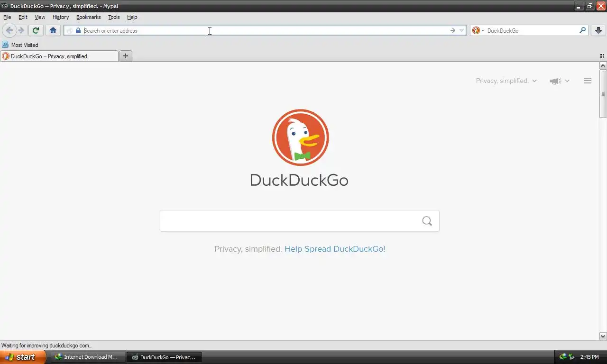Image resolution: width=607 pixels, height=364 pixels.
Task: Open the Bookmarks menu
Action: coord(88,17)
